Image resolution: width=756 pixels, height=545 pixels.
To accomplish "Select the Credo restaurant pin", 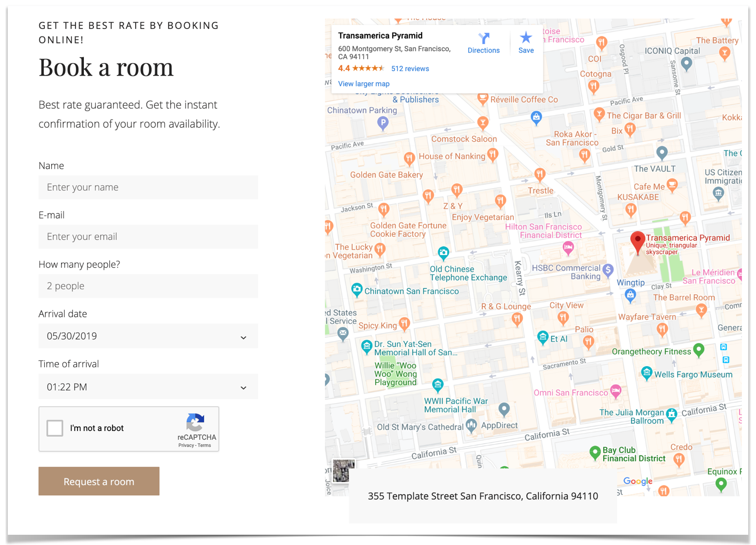I will tap(678, 459).
